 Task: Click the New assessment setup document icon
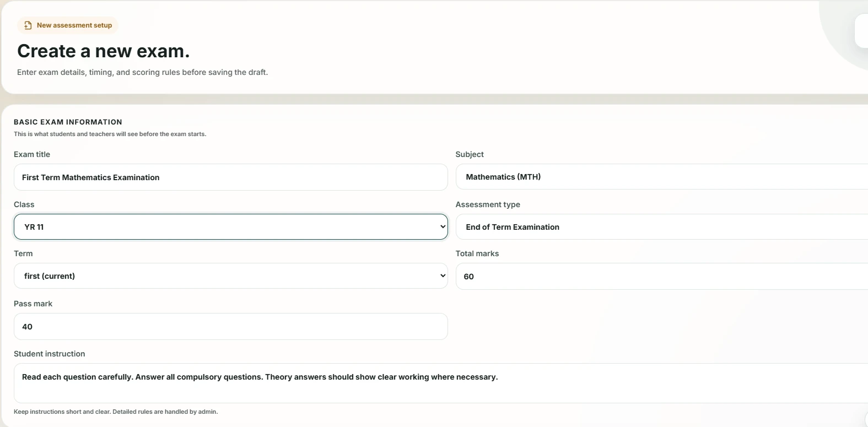[x=28, y=25]
